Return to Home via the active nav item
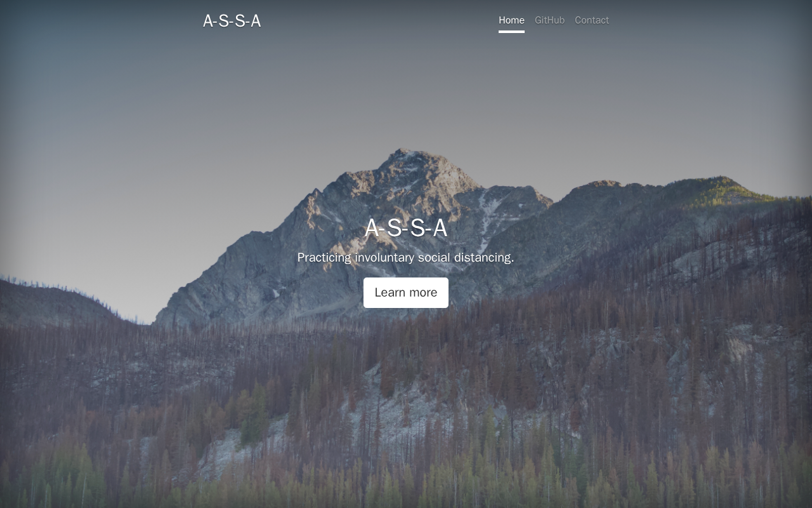This screenshot has width=812, height=508. pyautogui.click(x=511, y=20)
